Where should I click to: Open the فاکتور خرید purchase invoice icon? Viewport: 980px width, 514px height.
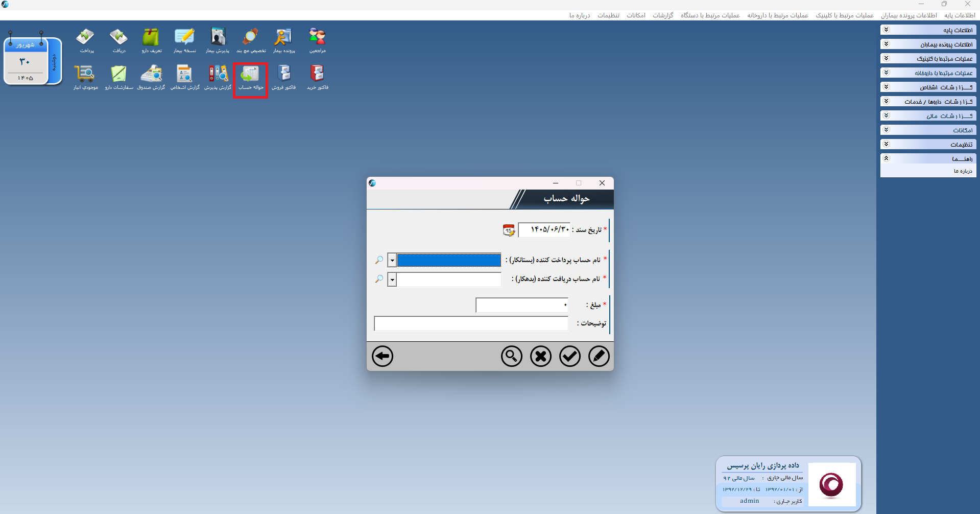317,77
